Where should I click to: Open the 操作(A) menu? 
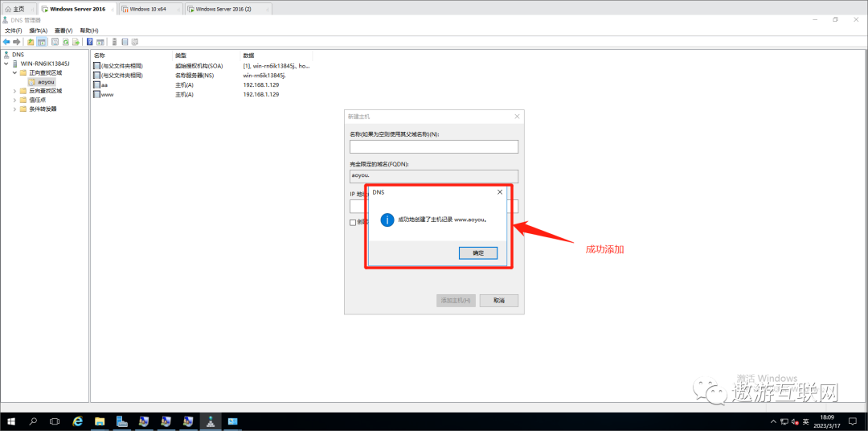39,31
